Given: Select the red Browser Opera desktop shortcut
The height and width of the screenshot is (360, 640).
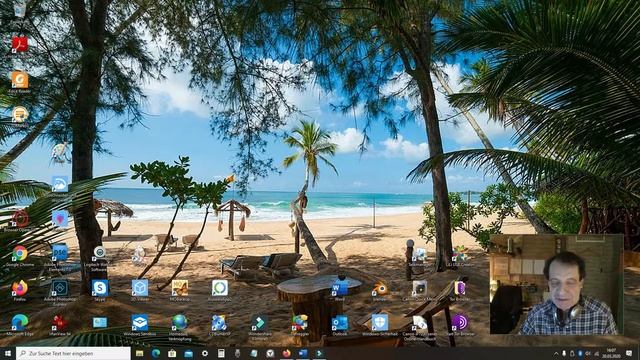Looking at the screenshot, I should (x=20, y=220).
